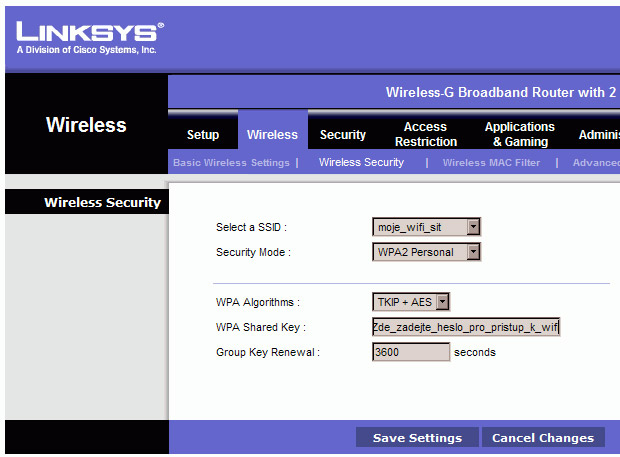Image resolution: width=620 pixels, height=457 pixels.
Task: Open Basic Wireless Settings subtab
Action: [x=231, y=162]
